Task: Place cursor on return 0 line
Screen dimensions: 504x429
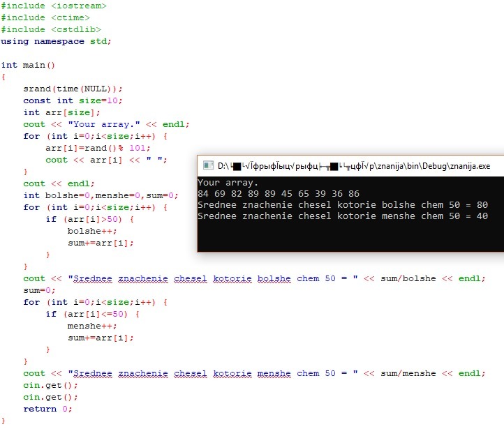Action: tap(47, 409)
